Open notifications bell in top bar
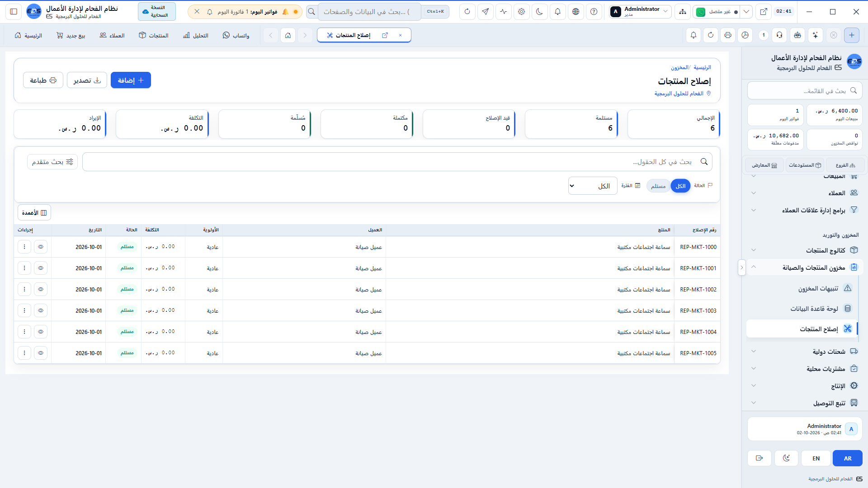 coord(558,12)
